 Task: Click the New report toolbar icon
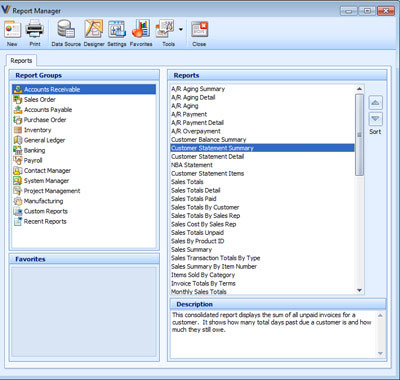tap(12, 29)
